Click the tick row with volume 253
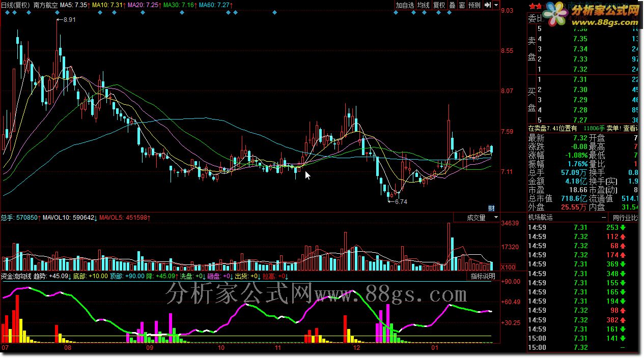This screenshot has height=358, width=644. point(582,227)
